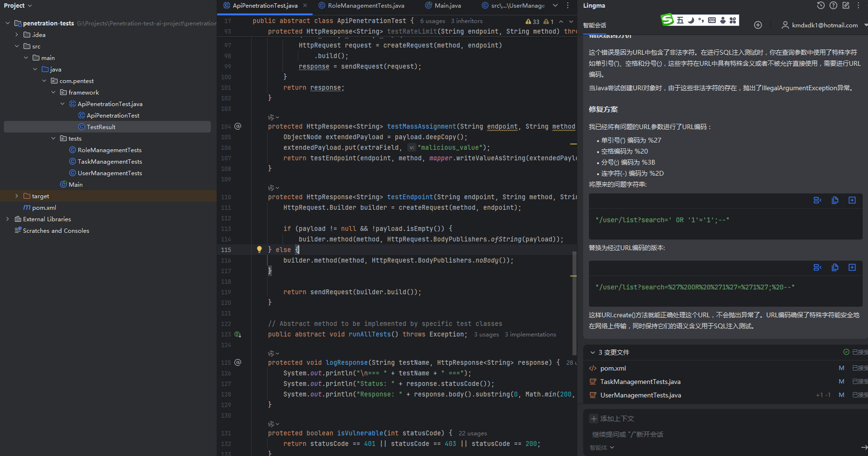Switch to the src\...\UserManage editor tab
This screenshot has width=868, height=456.
(x=513, y=6)
